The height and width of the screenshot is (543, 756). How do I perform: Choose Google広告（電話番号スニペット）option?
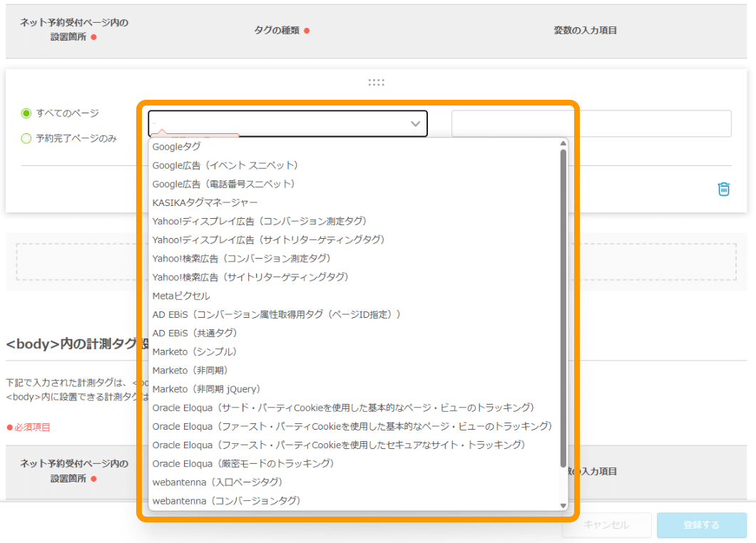(355, 184)
